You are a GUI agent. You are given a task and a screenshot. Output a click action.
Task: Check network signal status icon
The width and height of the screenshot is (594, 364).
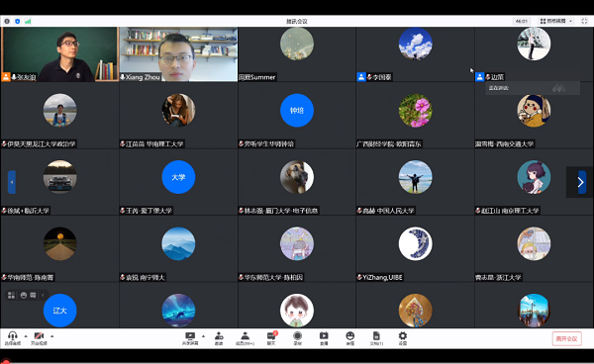[28, 21]
